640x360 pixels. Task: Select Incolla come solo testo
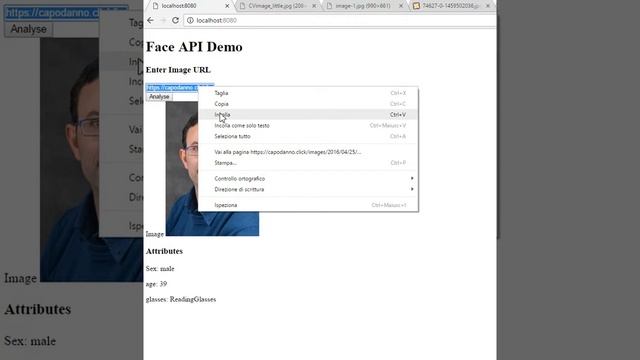point(308,126)
